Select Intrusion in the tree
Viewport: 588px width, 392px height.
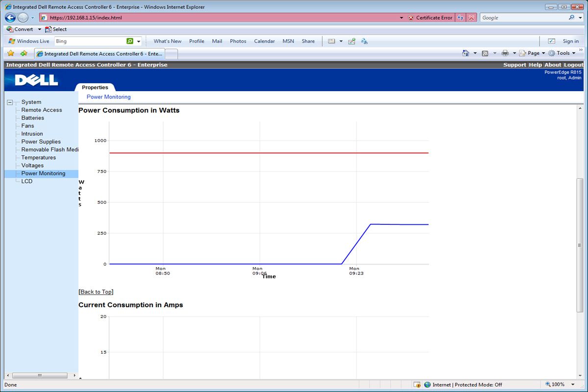click(x=32, y=134)
